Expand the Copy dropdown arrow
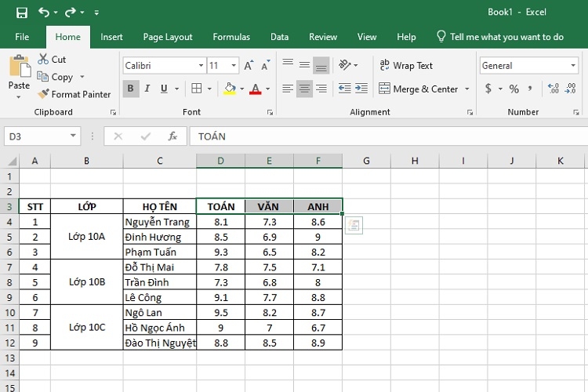The image size is (588, 392). [x=82, y=77]
